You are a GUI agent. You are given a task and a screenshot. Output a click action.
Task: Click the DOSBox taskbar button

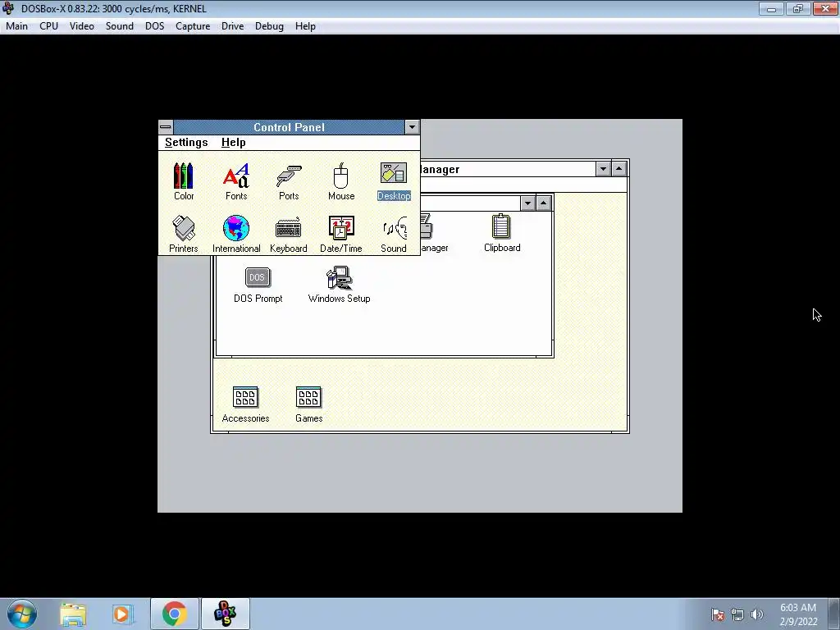click(x=225, y=614)
